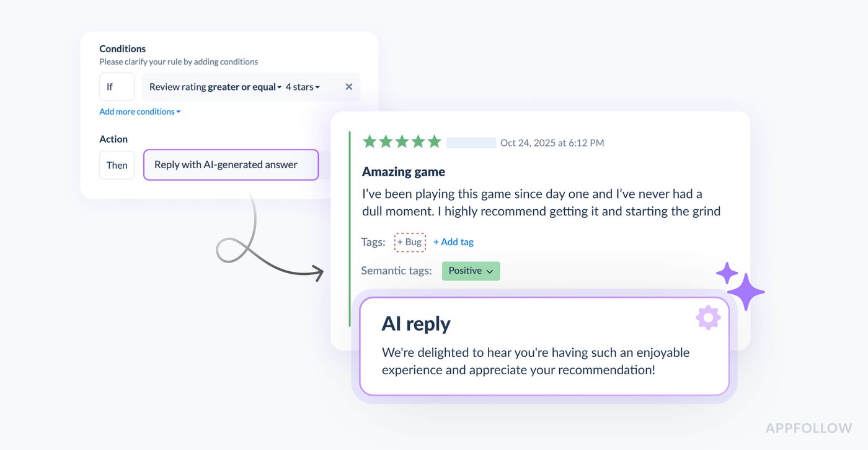Remove the review rating condition with X

point(349,87)
